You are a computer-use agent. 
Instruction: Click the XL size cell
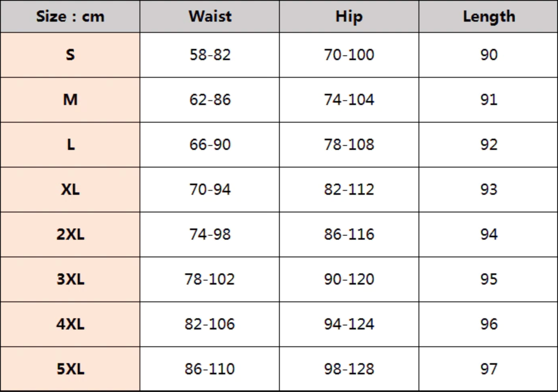click(x=70, y=189)
